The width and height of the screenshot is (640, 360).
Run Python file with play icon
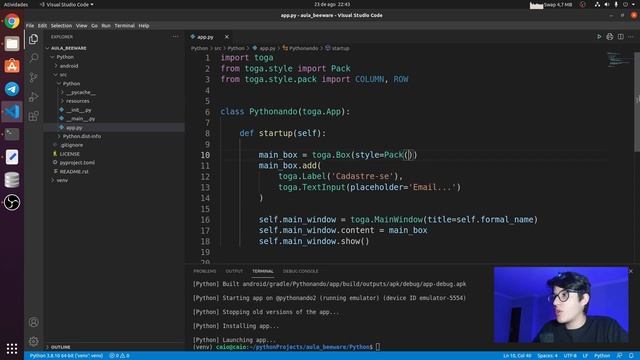[599, 37]
